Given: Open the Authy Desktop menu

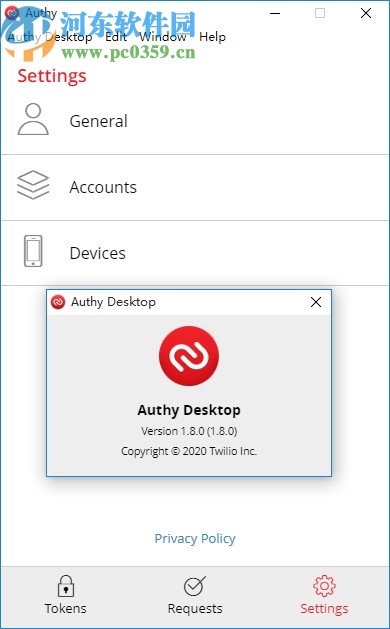Looking at the screenshot, I should (x=50, y=37).
